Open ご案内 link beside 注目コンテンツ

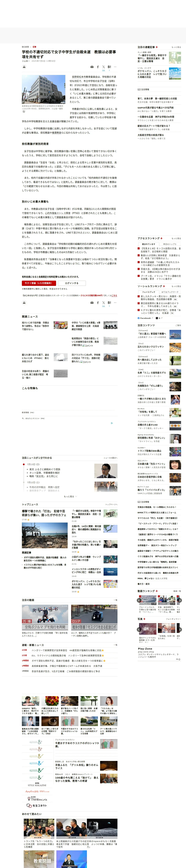pyautogui.click(x=178, y=325)
